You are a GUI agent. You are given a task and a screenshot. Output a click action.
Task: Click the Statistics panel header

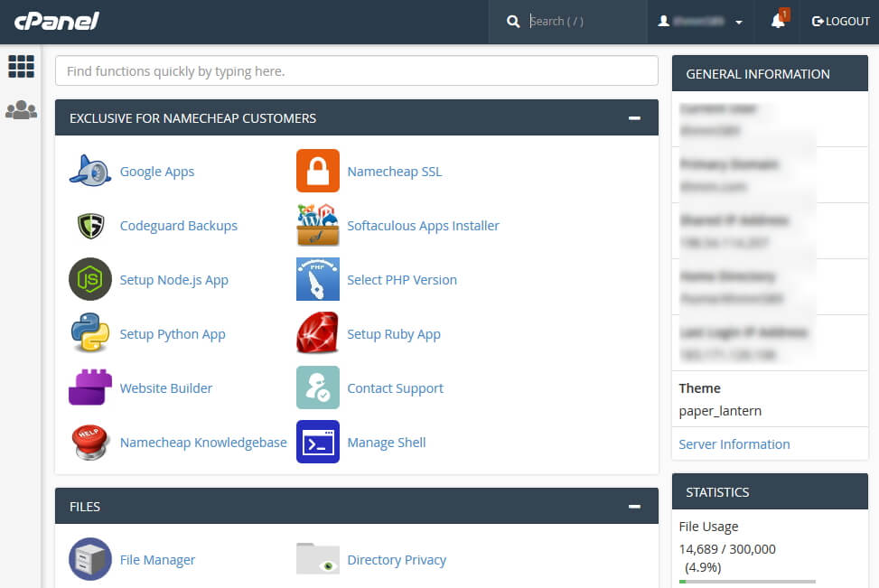(x=771, y=491)
